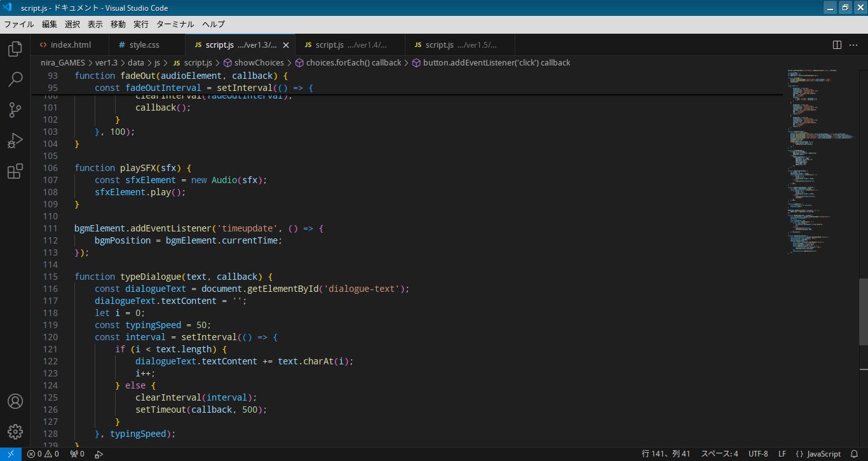Switch to the index.html tab
Image resolution: width=868 pixels, height=461 pixels.
click(71, 45)
